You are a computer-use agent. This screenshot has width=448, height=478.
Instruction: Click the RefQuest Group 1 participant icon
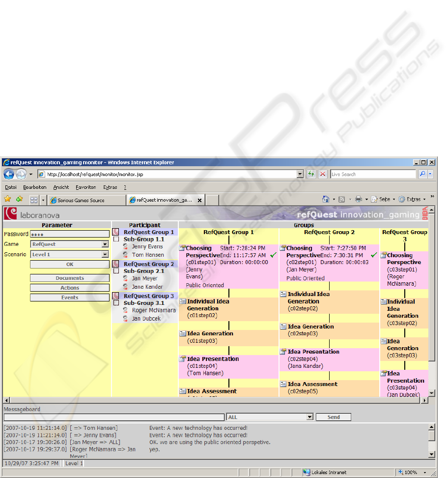pos(116,232)
